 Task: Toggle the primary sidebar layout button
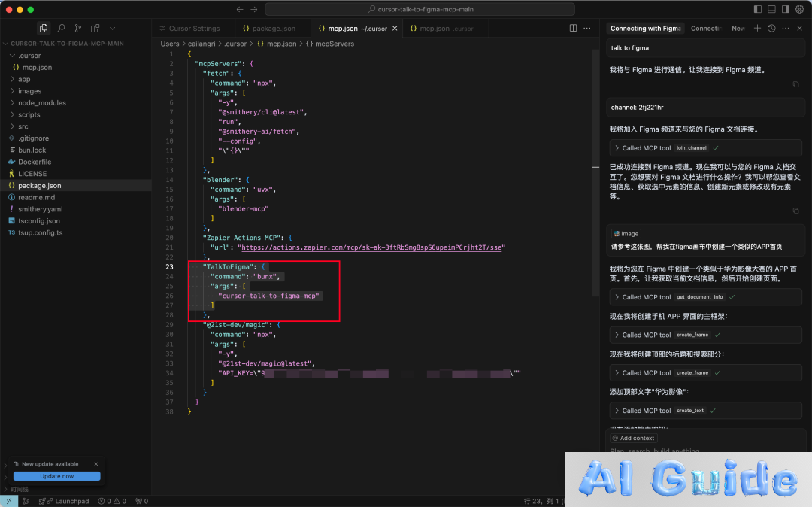(758, 9)
